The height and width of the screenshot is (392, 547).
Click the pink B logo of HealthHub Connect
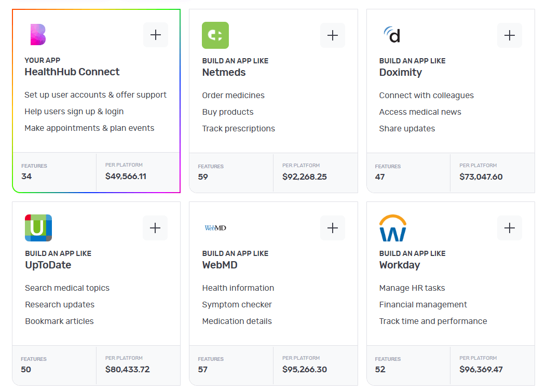[x=38, y=35]
